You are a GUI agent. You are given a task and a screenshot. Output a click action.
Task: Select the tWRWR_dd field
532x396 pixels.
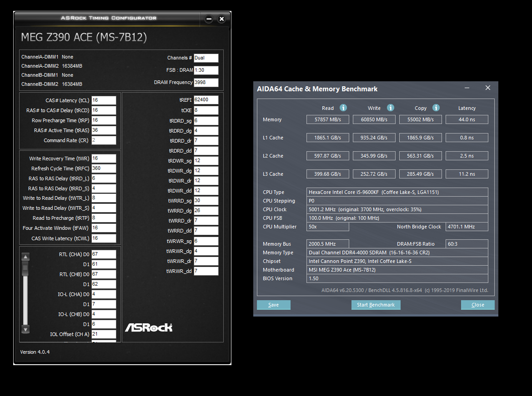(206, 271)
